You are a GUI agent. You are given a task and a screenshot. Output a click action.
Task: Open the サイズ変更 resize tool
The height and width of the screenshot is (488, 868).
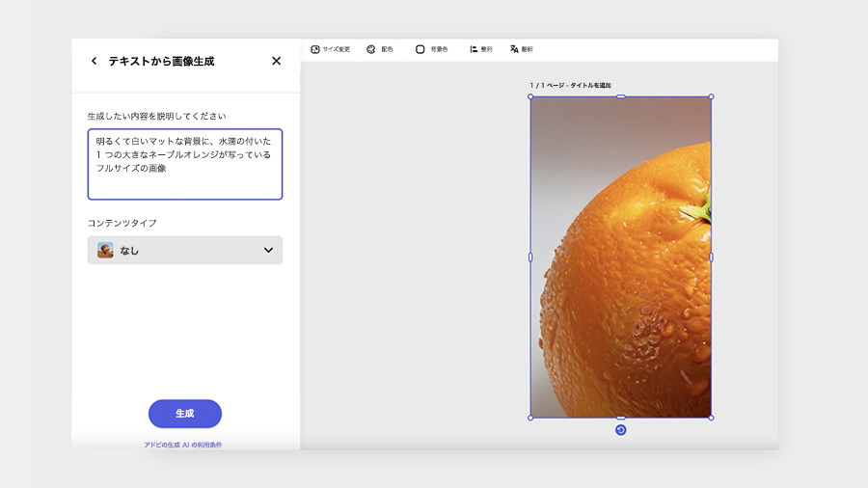click(331, 49)
